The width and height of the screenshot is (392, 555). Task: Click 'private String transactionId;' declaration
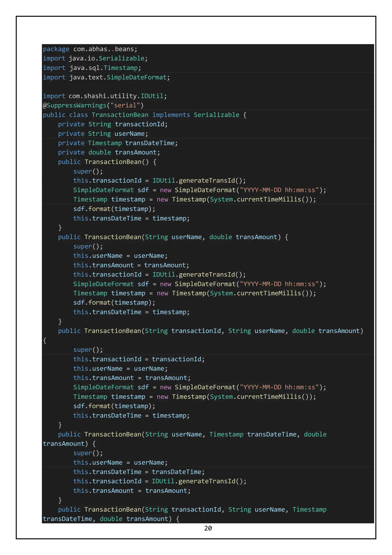point(113,124)
